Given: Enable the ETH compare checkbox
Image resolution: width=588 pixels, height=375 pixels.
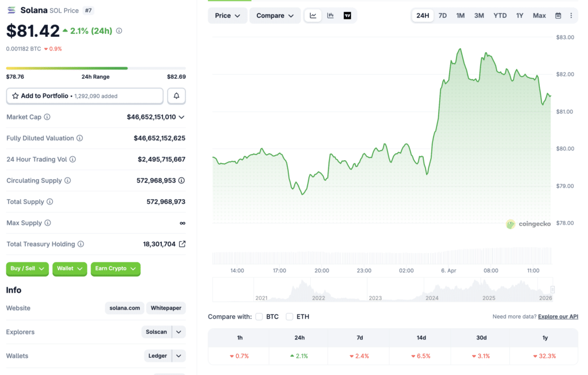Looking at the screenshot, I should [x=289, y=316].
